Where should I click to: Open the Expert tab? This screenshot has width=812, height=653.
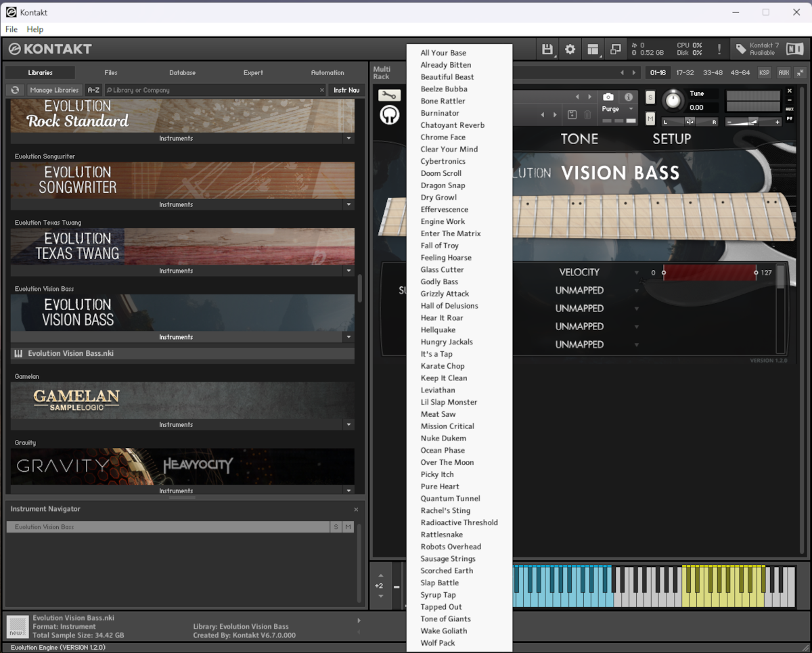coord(253,72)
